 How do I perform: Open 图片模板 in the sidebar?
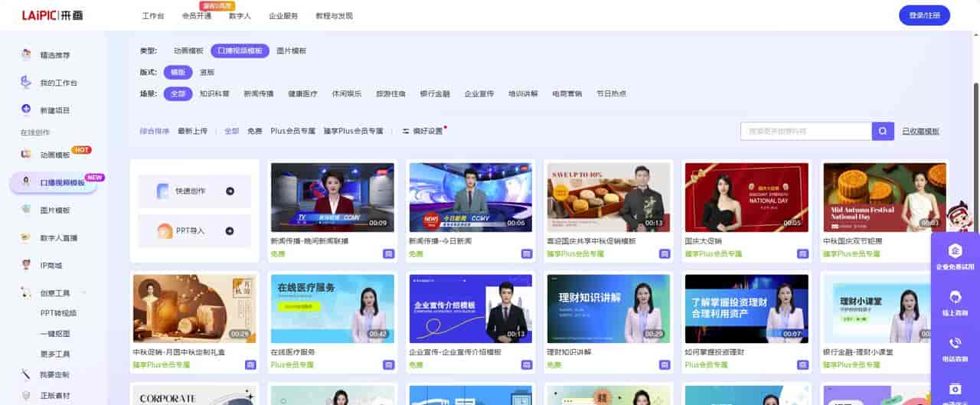coord(54,210)
